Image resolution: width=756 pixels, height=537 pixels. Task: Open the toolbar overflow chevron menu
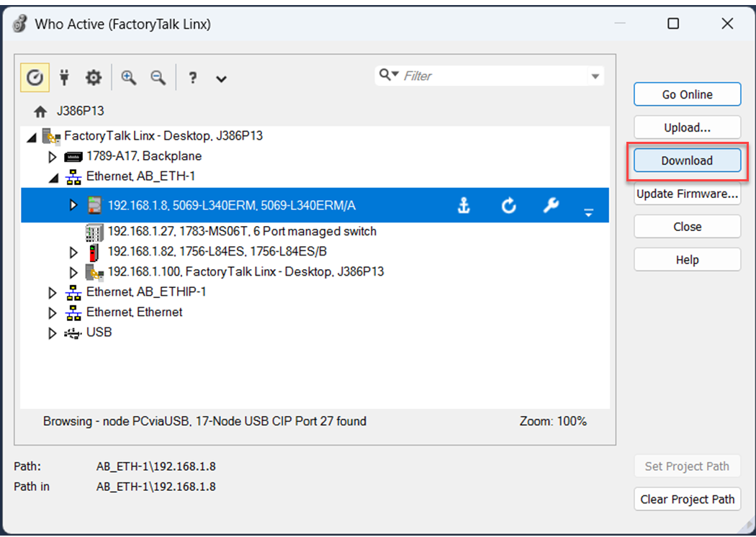point(221,78)
